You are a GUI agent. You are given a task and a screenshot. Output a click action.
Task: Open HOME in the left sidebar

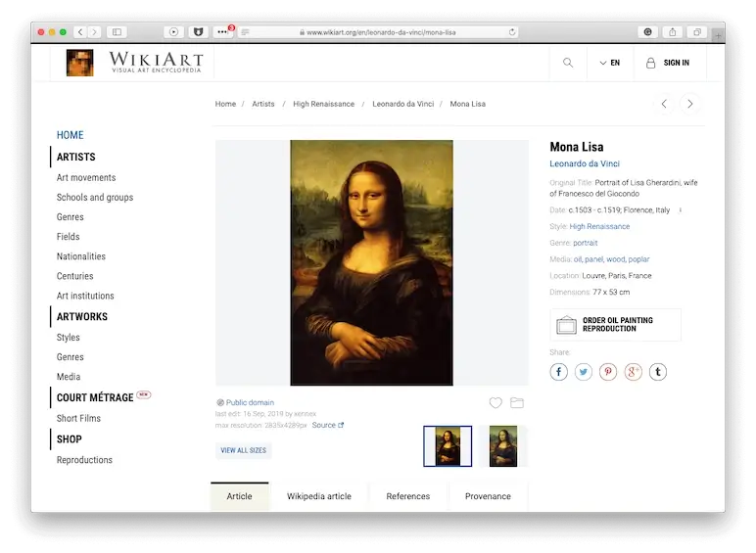pyautogui.click(x=70, y=135)
